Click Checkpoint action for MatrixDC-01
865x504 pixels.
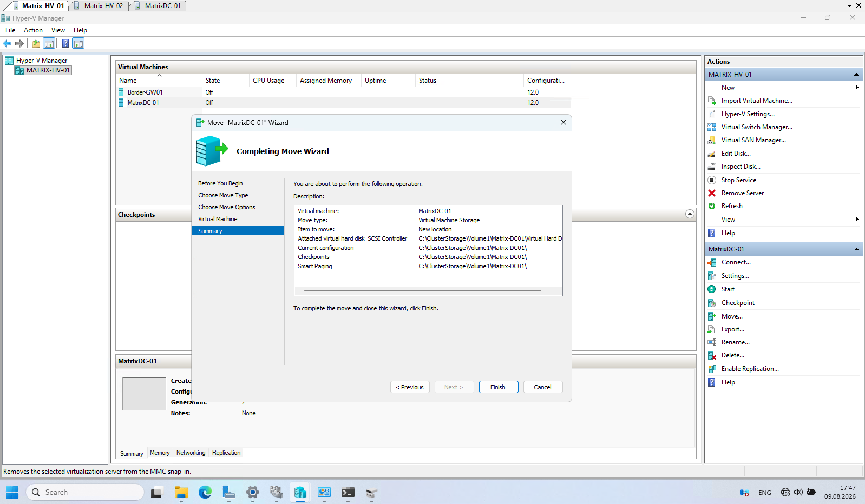click(738, 303)
